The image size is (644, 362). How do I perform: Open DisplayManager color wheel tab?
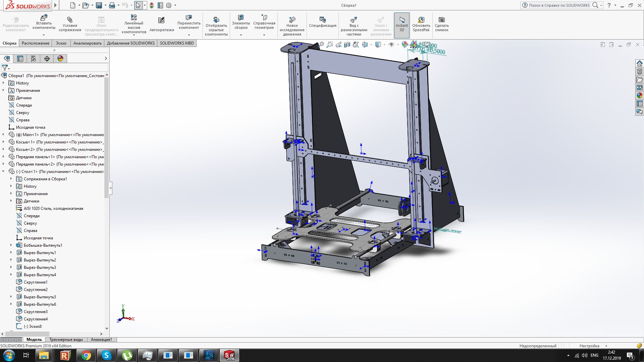[60, 59]
